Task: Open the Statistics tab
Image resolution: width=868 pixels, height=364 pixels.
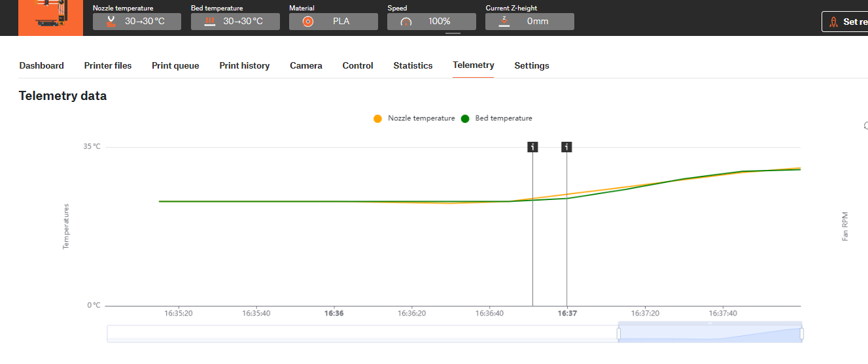Action: [x=413, y=65]
